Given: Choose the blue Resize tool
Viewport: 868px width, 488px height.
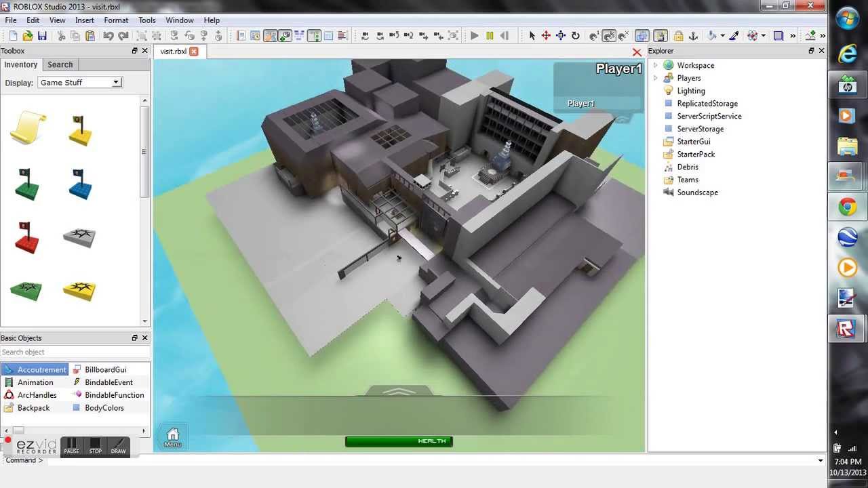Looking at the screenshot, I should pos(561,36).
